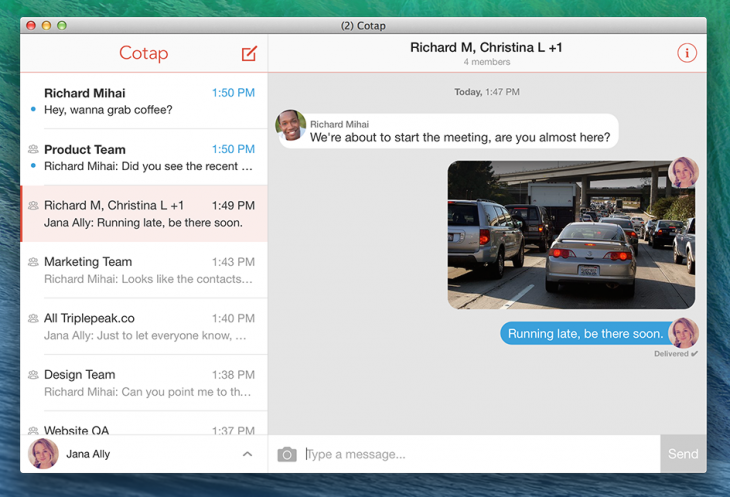Open the Website QA conversation
Image resolution: width=730 pixels, height=497 pixels.
[x=144, y=423]
